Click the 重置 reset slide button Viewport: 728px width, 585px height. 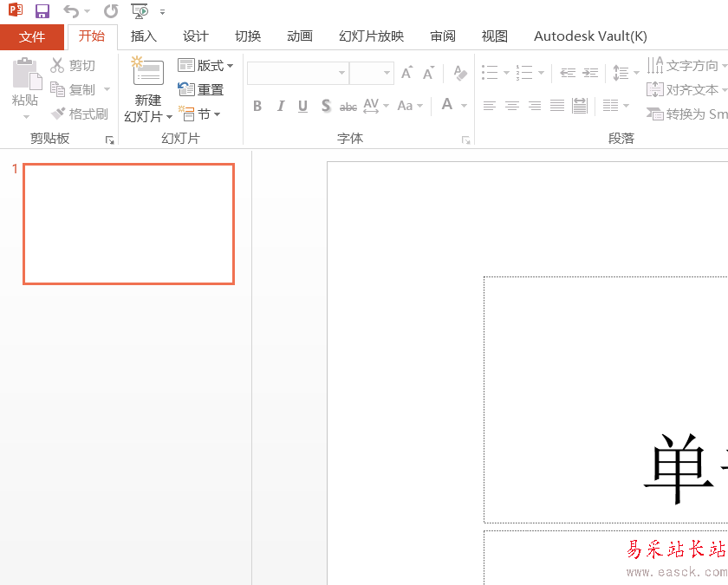point(201,89)
